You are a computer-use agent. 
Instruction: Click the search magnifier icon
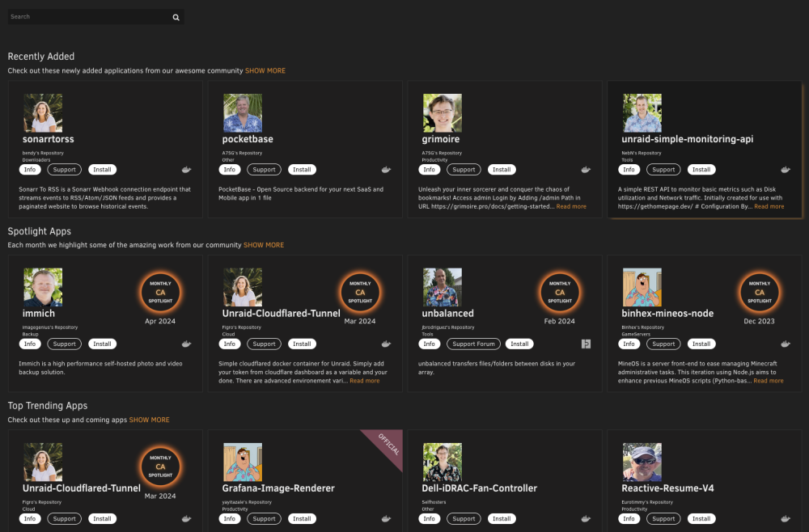click(176, 17)
